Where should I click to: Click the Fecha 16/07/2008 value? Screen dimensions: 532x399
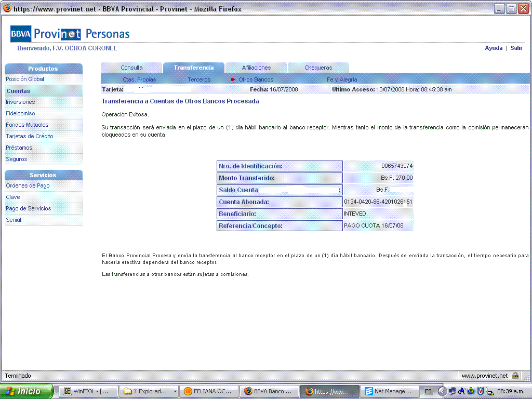point(284,89)
